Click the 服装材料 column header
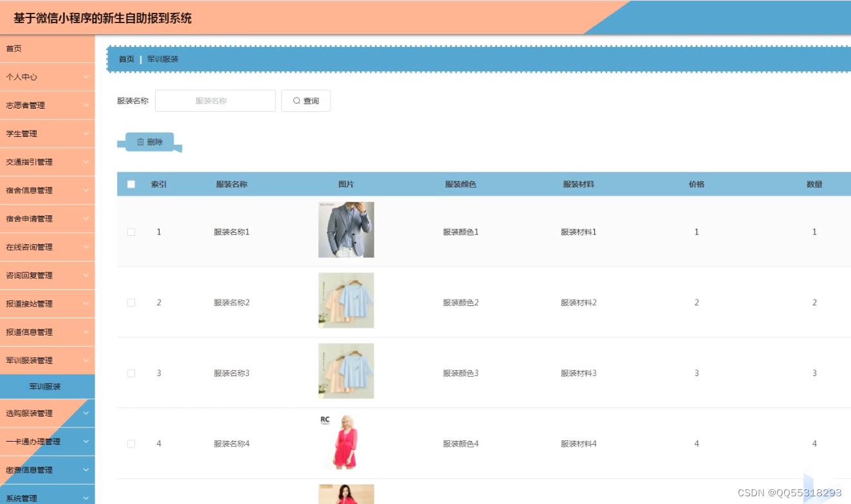The width and height of the screenshot is (851, 504). click(578, 184)
